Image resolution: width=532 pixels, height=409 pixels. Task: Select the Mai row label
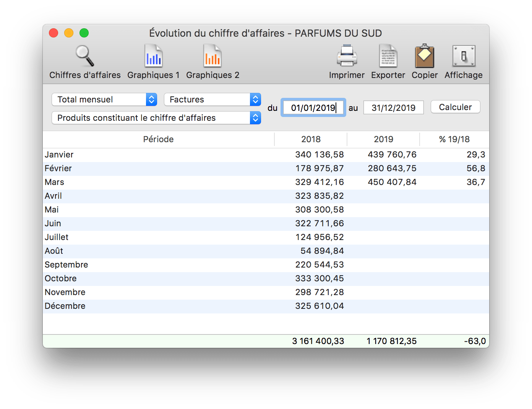point(52,209)
